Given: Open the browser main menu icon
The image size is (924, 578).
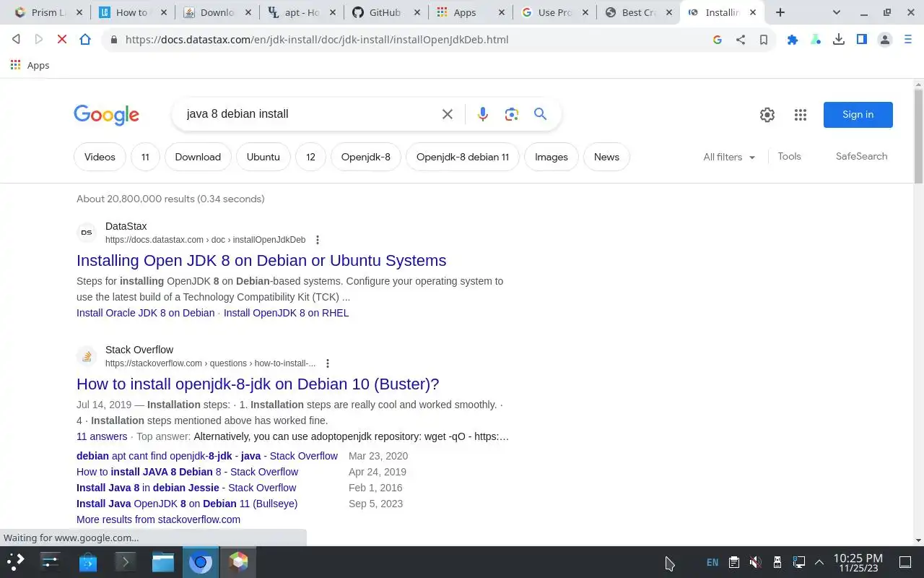Looking at the screenshot, I should [x=908, y=40].
